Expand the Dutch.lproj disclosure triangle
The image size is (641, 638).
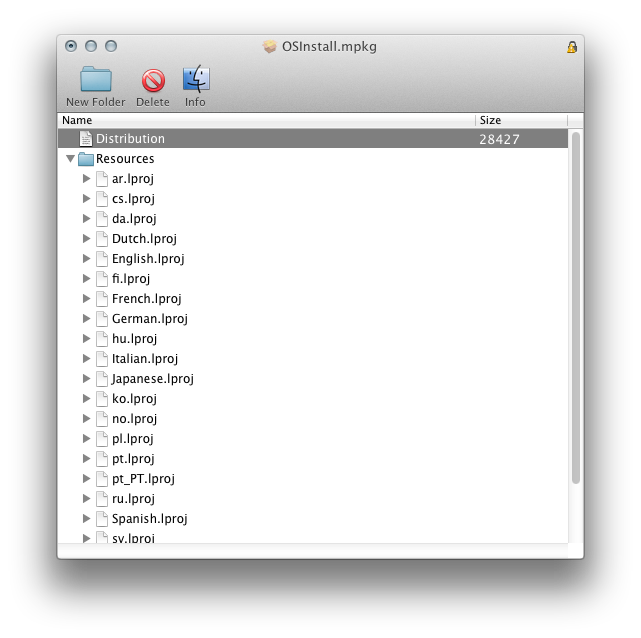point(86,238)
